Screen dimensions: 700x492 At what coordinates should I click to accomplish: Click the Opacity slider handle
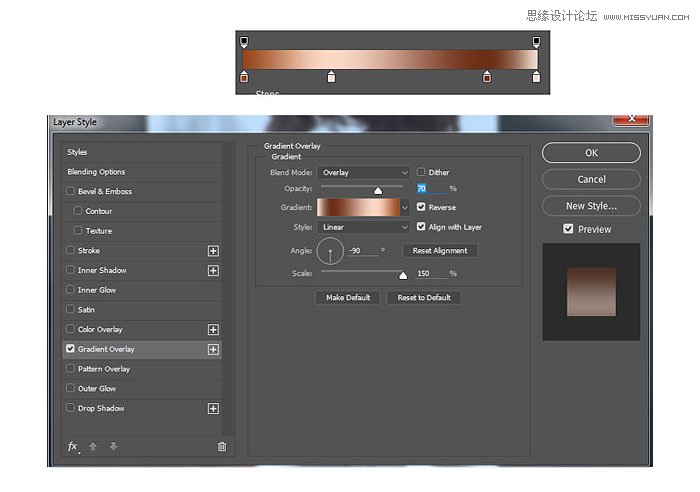[378, 191]
